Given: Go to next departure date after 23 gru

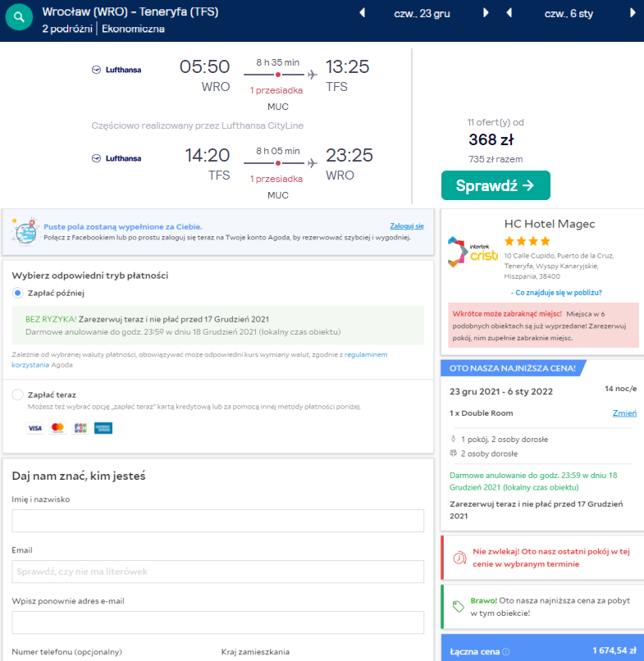Looking at the screenshot, I should click(x=486, y=13).
